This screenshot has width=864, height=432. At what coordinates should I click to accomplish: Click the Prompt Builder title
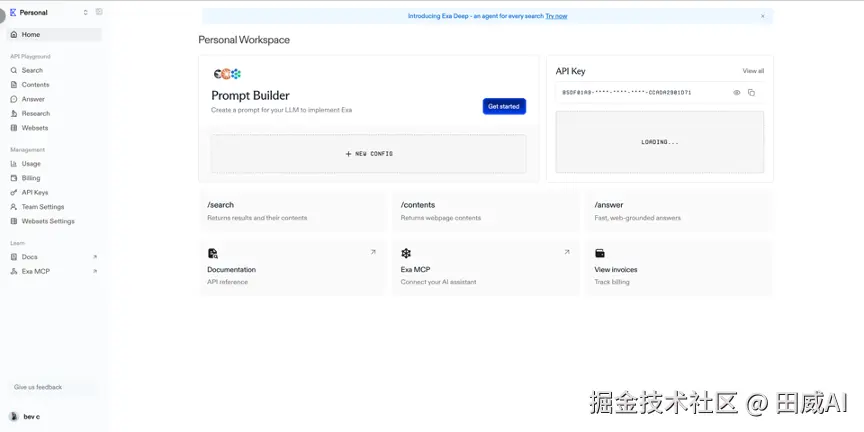point(251,95)
